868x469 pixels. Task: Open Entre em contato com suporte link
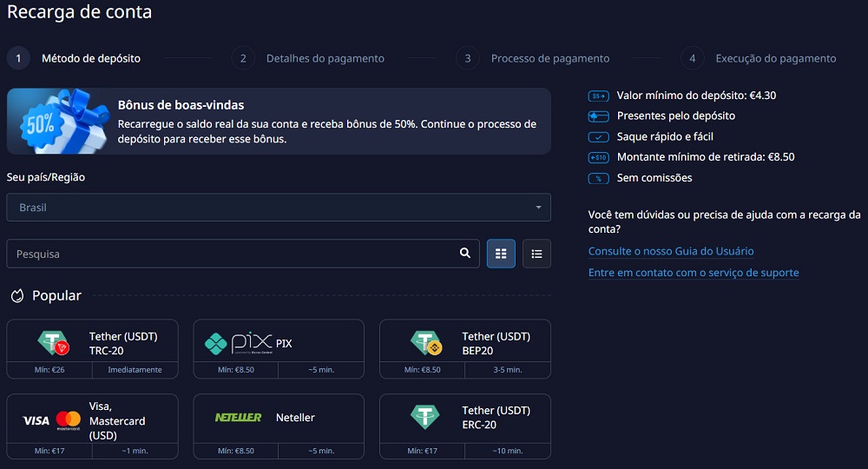pos(693,273)
